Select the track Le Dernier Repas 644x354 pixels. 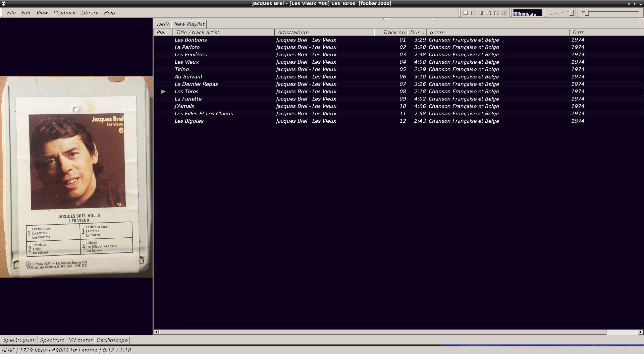click(398, 84)
